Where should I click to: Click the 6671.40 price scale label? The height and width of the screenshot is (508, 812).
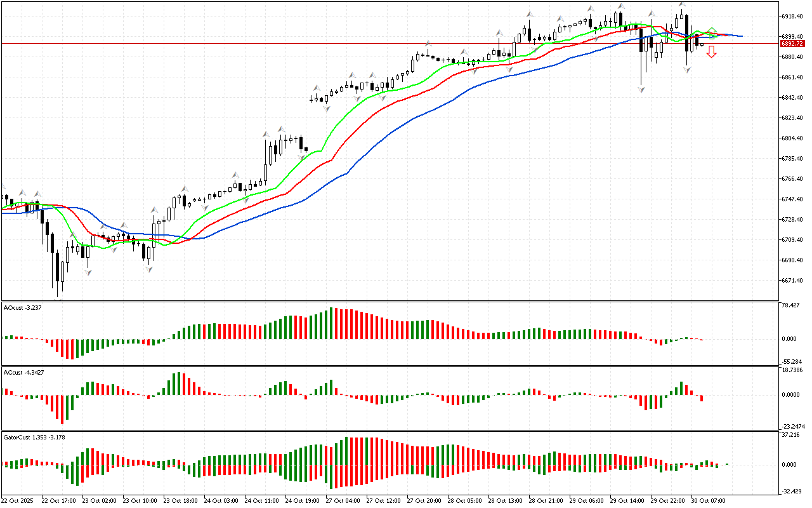(x=794, y=280)
